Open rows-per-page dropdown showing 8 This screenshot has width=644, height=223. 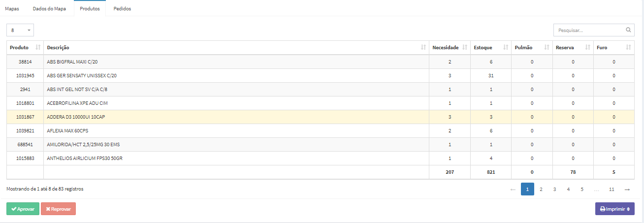[20, 30]
